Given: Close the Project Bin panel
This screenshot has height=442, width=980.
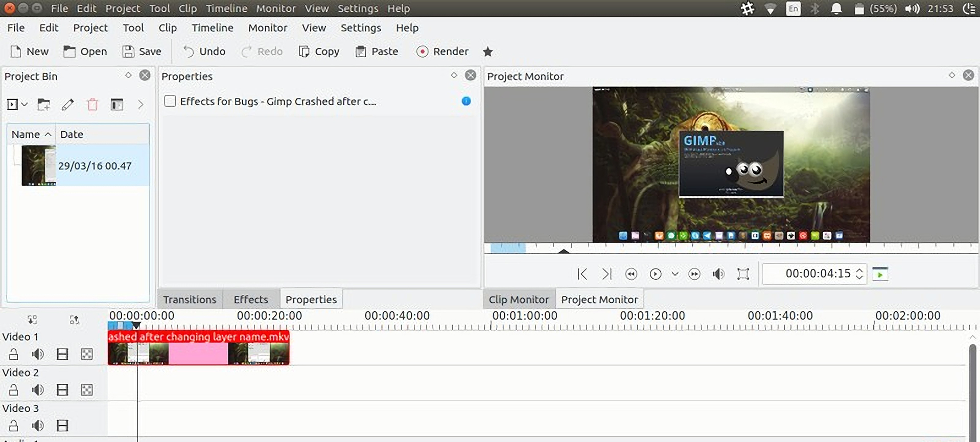Looking at the screenshot, I should point(145,76).
